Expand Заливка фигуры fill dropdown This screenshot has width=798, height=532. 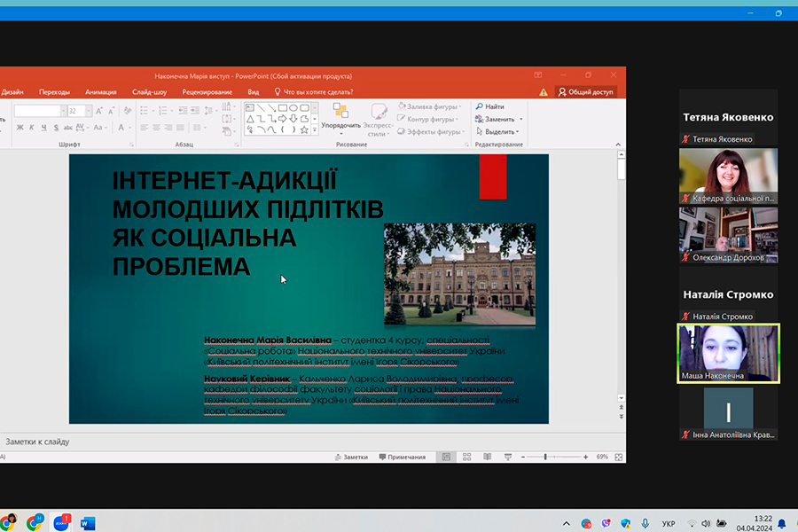(461, 106)
